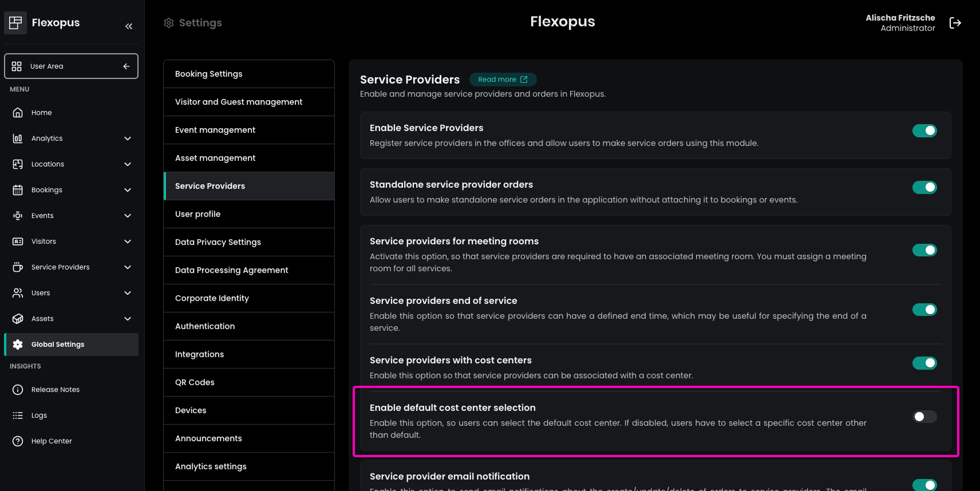
Task: Expand the Bookings sidebar chevron
Action: (128, 190)
